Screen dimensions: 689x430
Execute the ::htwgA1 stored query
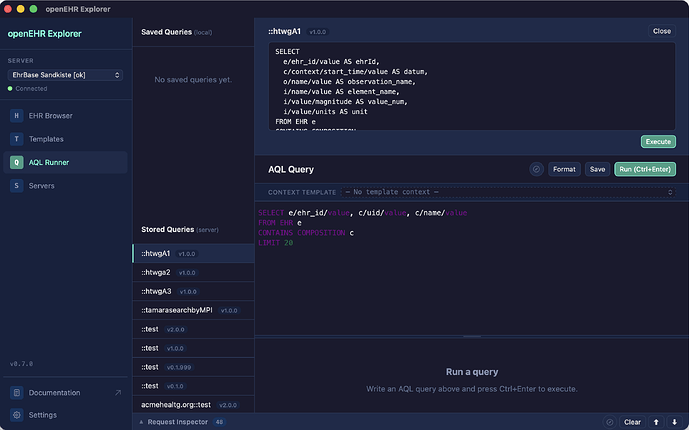[658, 141]
